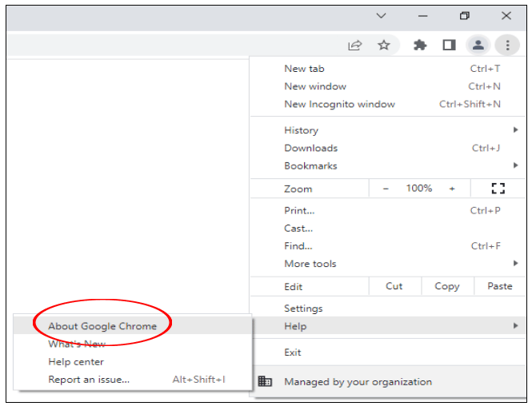Choose Find... from the menu
This screenshot has height=410, width=532.
pyautogui.click(x=387, y=246)
